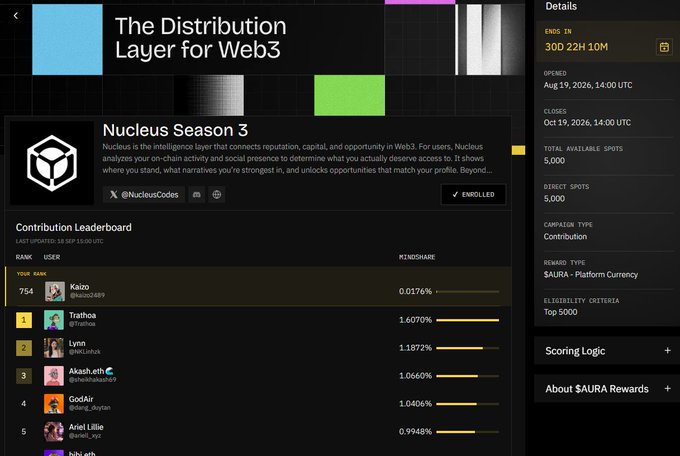Click the 30D 22H 10M countdown

tap(576, 47)
